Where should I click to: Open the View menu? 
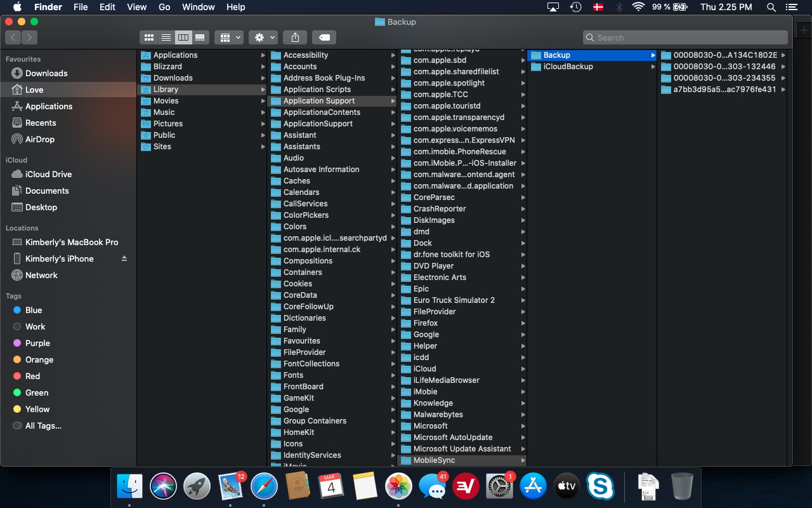coord(137,7)
